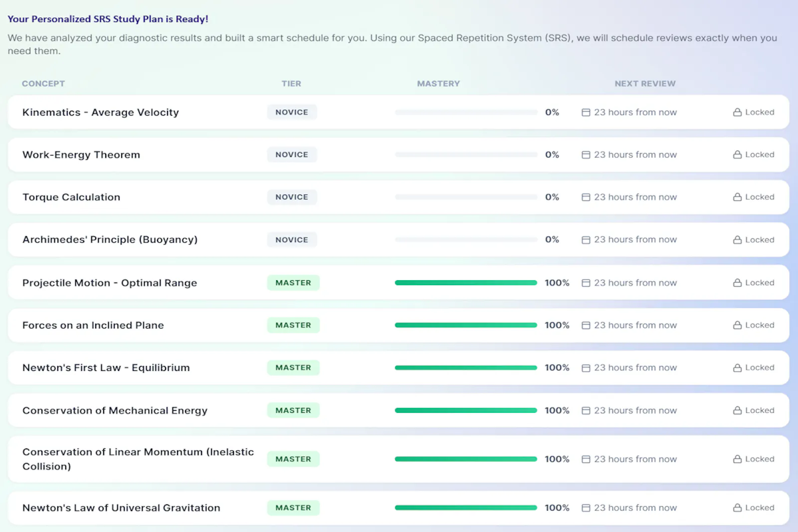Select the Projectile Motion - Optimal Range concept name
Screen dimensions: 798x532
pyautogui.click(x=110, y=283)
